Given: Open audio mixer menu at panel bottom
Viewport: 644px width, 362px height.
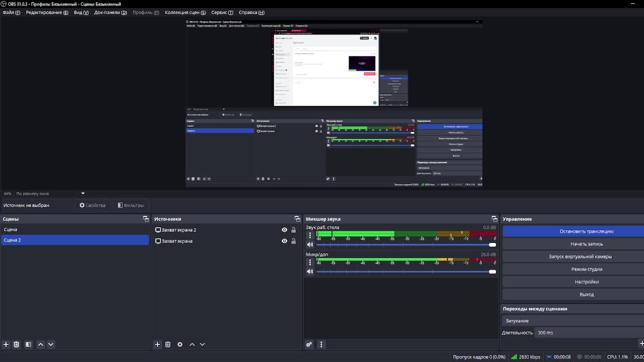Looking at the screenshot, I should point(321,344).
